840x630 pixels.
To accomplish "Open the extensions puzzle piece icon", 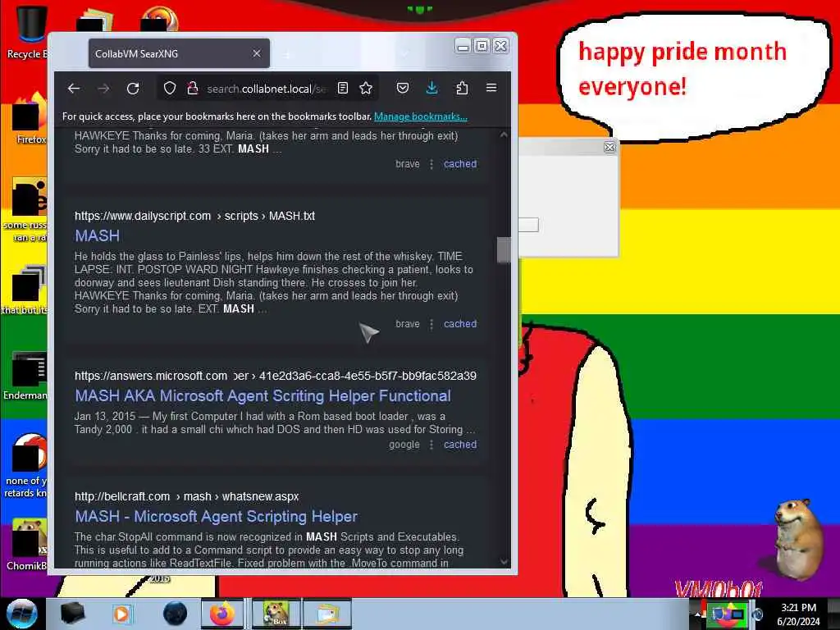I will (x=462, y=89).
